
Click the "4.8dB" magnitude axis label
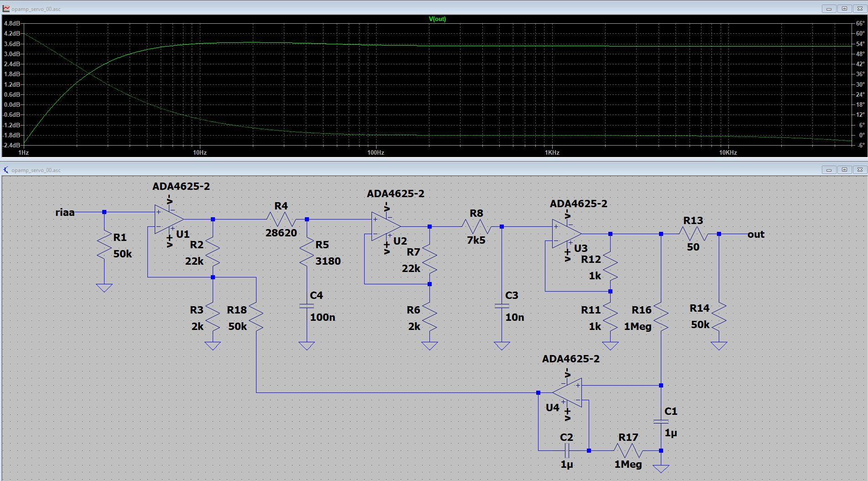click(x=12, y=23)
